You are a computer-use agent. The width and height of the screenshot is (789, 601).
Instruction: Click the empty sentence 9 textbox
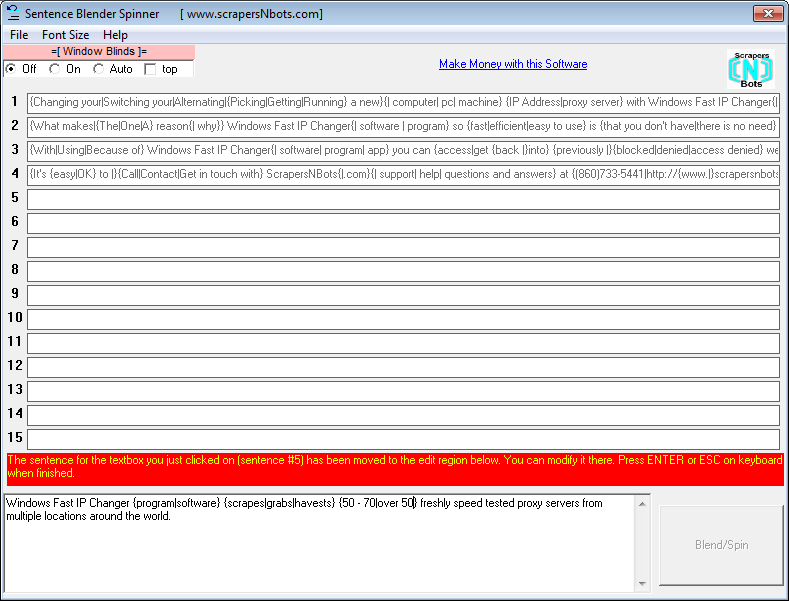tap(403, 295)
